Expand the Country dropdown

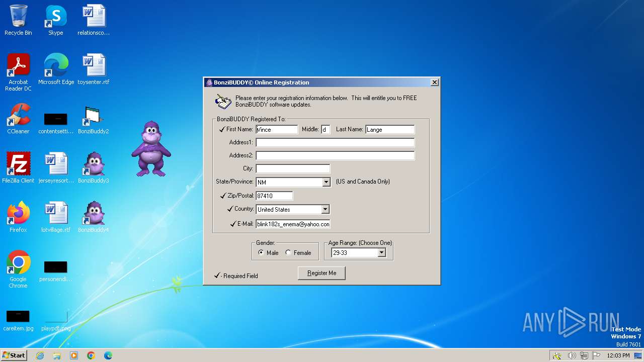[x=325, y=209]
